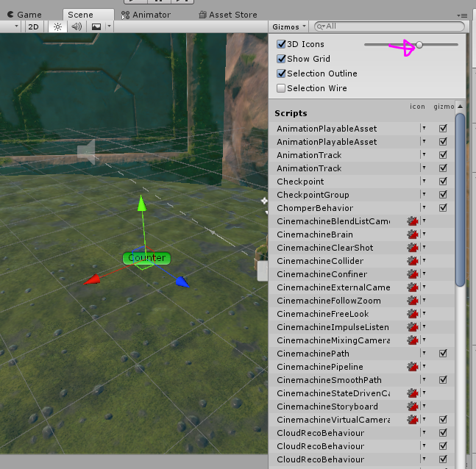476x469 pixels.
Task: Toggle scene lighting sun icon
Action: [x=57, y=26]
